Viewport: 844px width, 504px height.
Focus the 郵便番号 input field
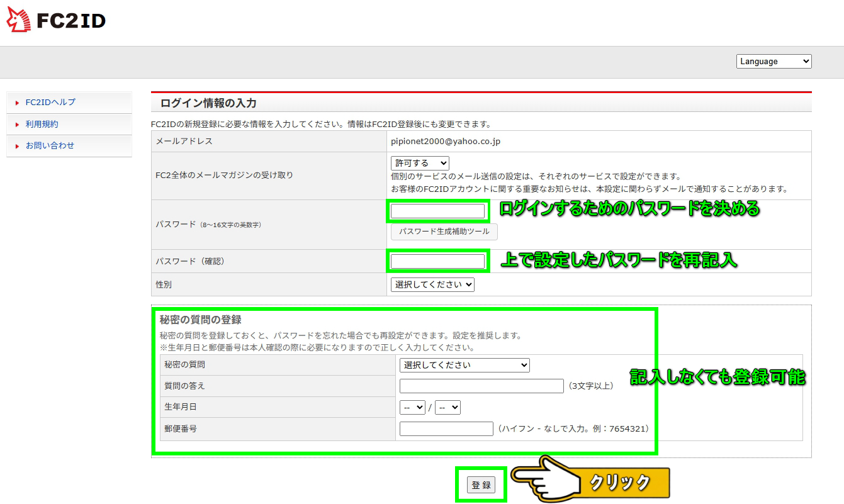click(x=446, y=428)
